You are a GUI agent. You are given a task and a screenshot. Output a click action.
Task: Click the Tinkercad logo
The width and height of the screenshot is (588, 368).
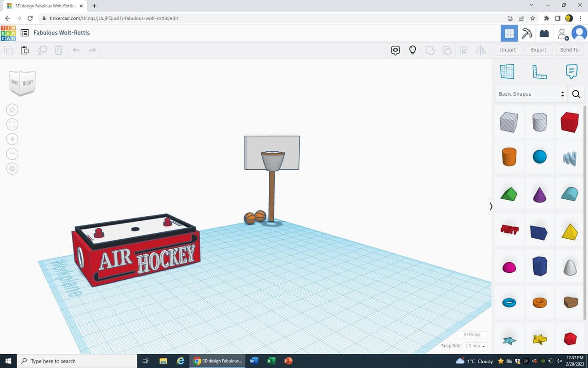click(x=8, y=33)
